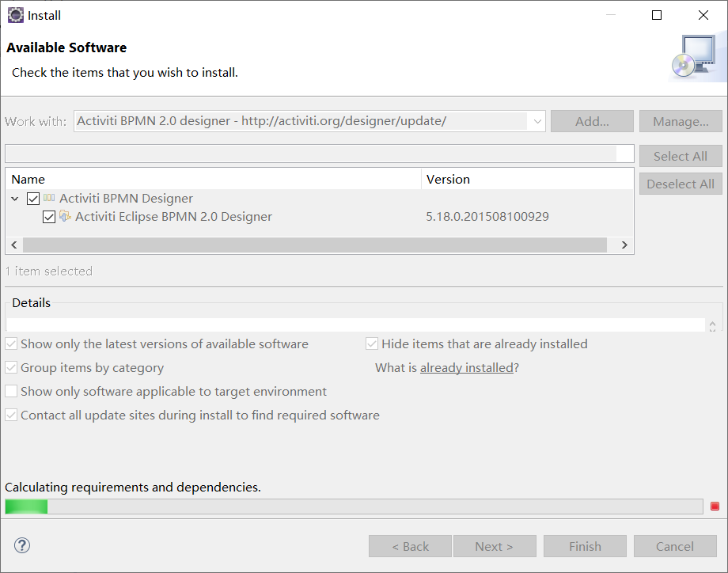Click the Details stepper arrows
The width and height of the screenshot is (728, 573).
coord(713,326)
